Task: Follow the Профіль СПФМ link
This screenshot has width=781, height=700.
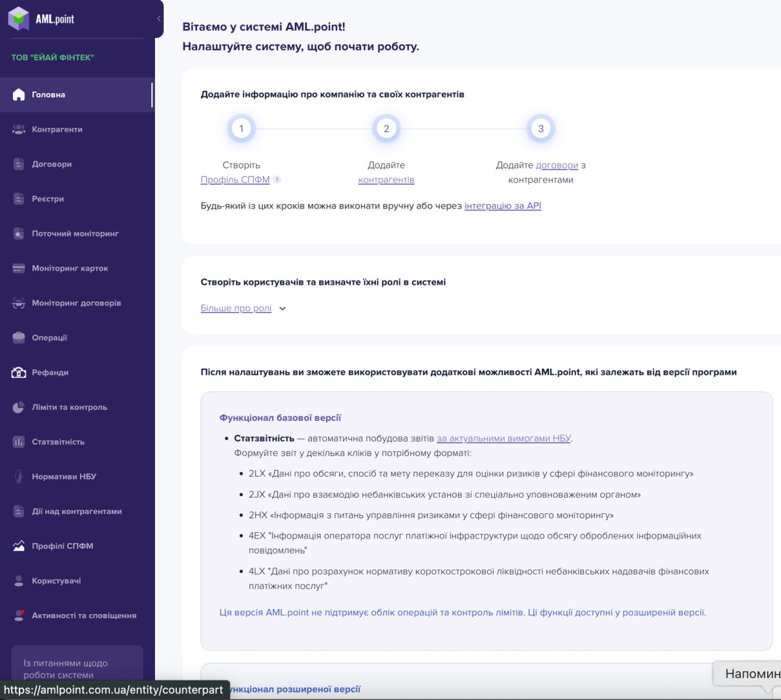Action: pos(235,180)
